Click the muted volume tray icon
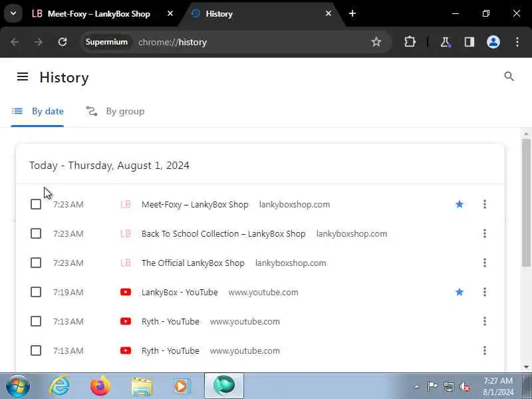 point(465,387)
